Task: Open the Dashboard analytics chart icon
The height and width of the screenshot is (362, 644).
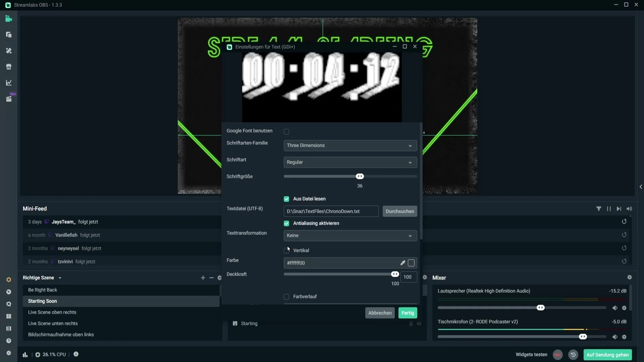Action: point(9,83)
